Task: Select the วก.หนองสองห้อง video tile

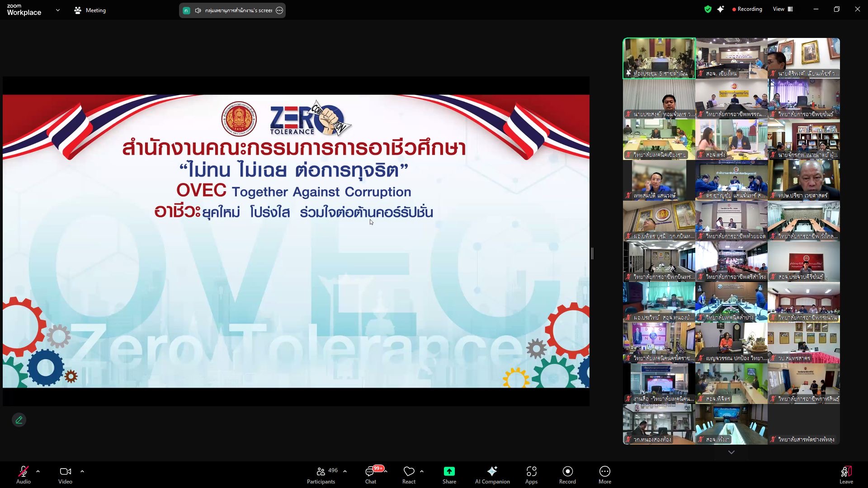Action: tap(659, 424)
